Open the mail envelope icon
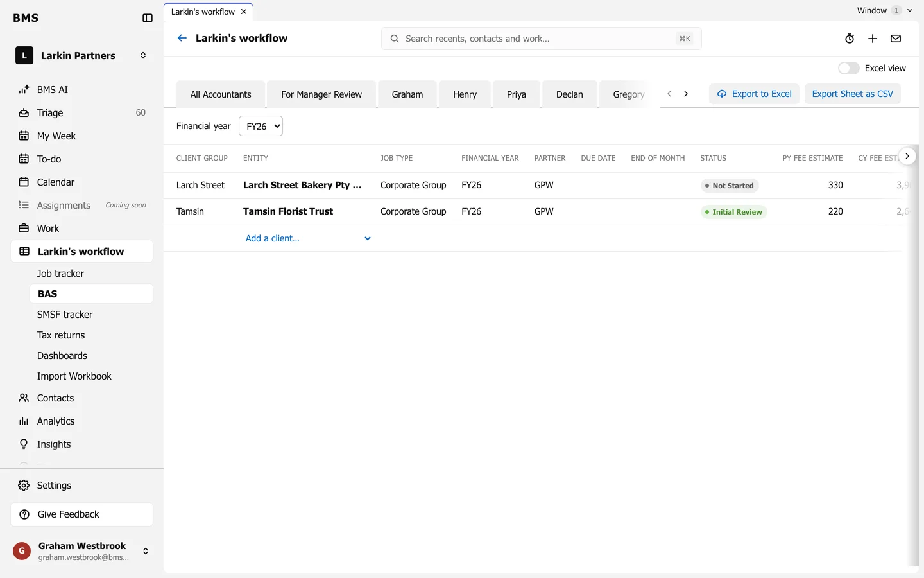924x578 pixels. 896,39
